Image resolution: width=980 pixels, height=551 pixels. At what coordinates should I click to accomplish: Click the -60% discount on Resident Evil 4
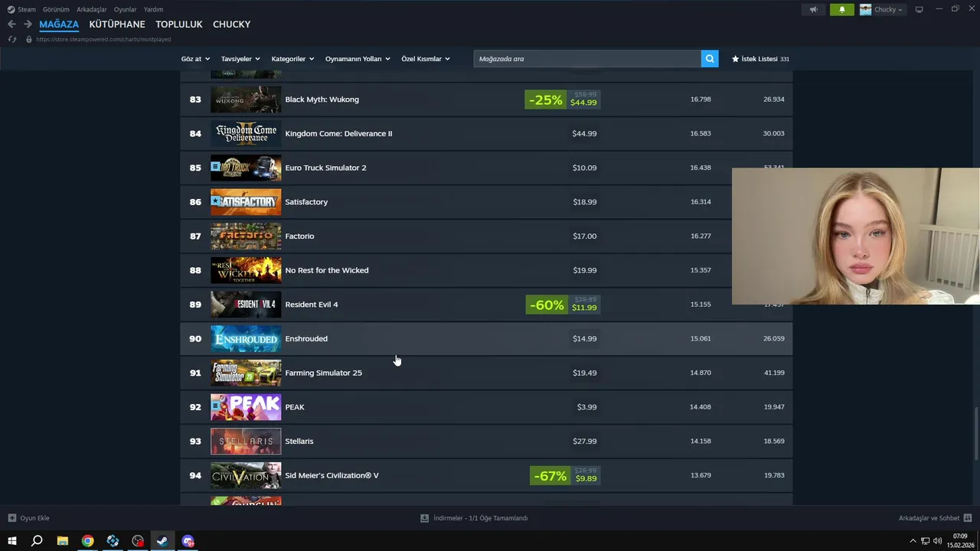pos(547,305)
